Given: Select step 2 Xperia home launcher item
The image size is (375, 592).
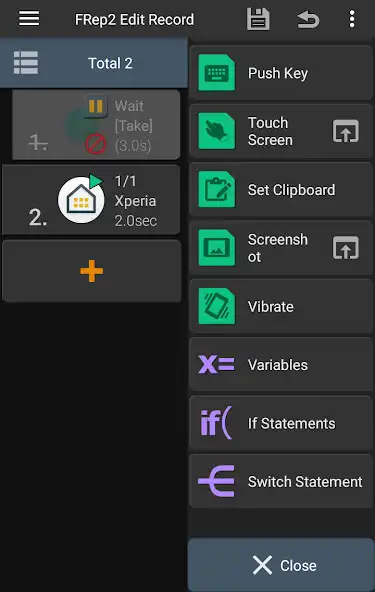Looking at the screenshot, I should click(91, 200).
